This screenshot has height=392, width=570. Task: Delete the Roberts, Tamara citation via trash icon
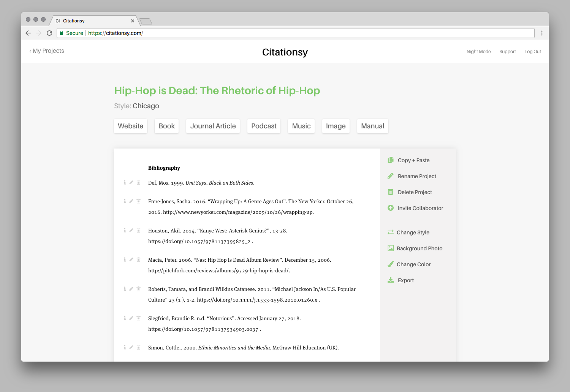pyautogui.click(x=139, y=289)
